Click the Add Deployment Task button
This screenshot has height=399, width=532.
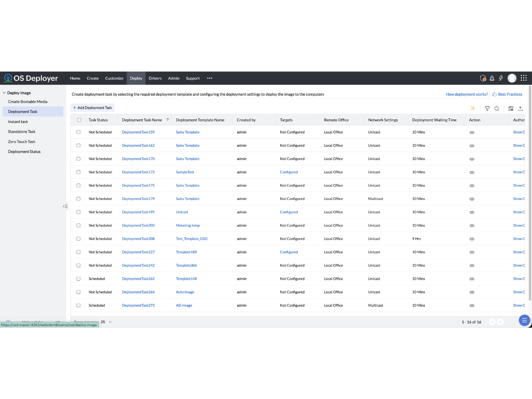(x=93, y=108)
